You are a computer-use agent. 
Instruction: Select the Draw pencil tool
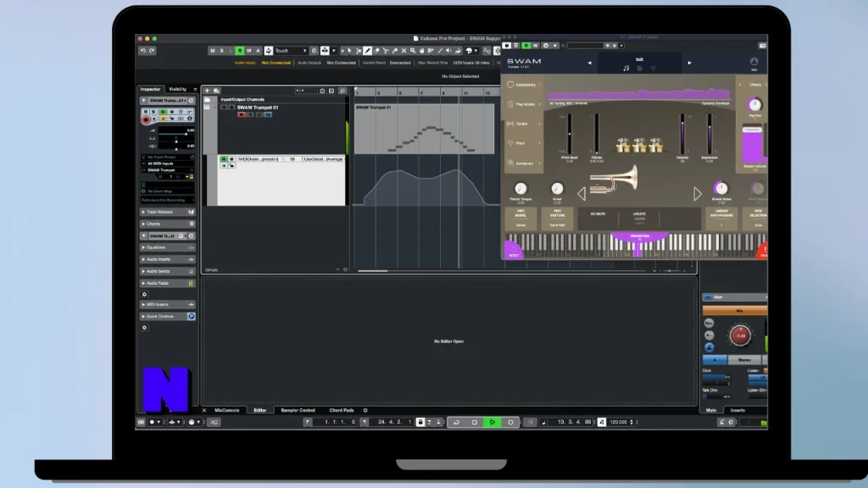(368, 50)
